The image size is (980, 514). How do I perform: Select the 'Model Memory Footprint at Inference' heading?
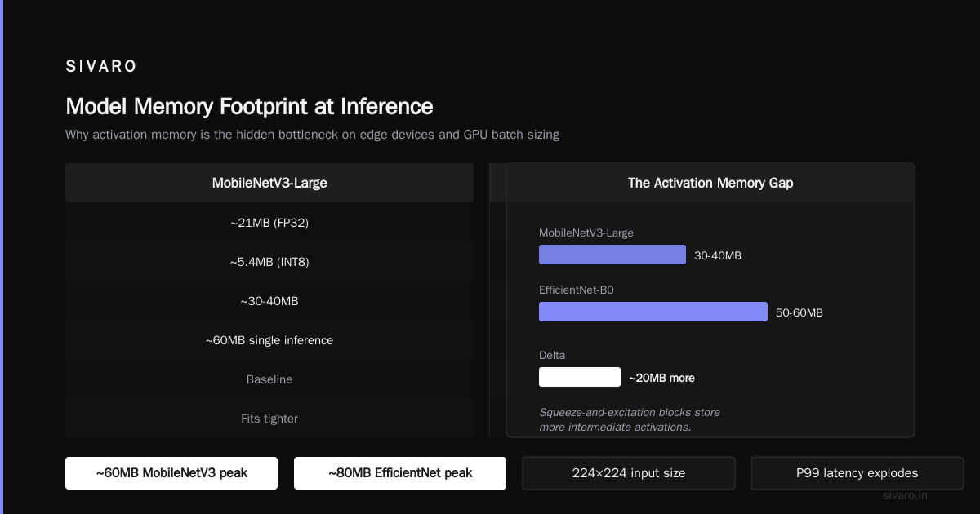249,106
